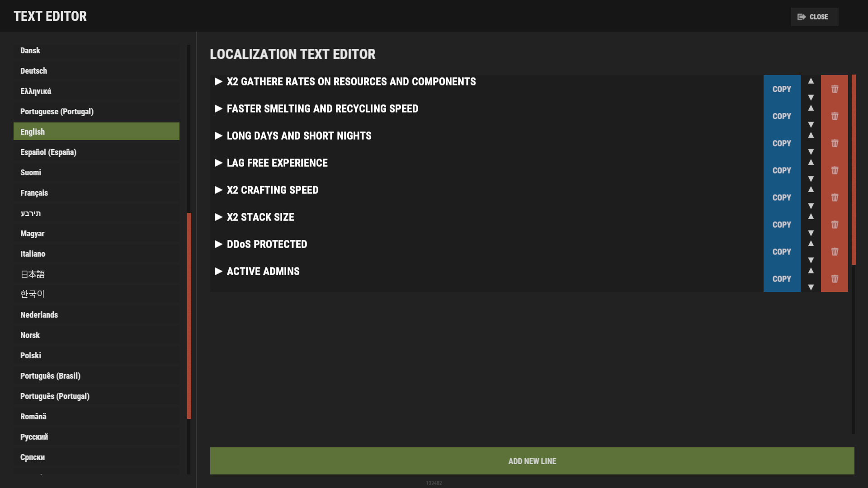Image resolution: width=868 pixels, height=488 pixels.
Task: Expand the DDoS PROTECTED entry
Action: click(x=218, y=244)
